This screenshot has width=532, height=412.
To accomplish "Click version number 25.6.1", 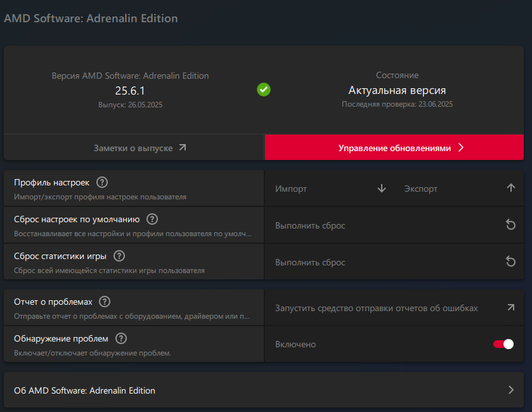I will [x=130, y=91].
